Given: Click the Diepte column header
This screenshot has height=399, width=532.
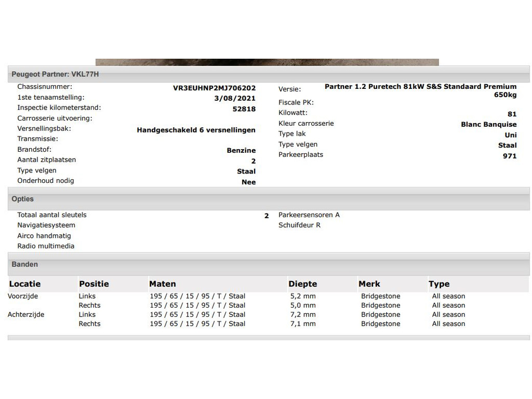Looking at the screenshot, I should [303, 284].
